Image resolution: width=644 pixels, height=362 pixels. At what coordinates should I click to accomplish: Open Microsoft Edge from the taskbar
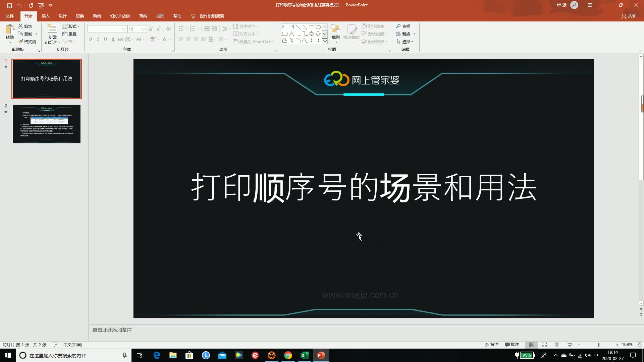click(x=157, y=355)
